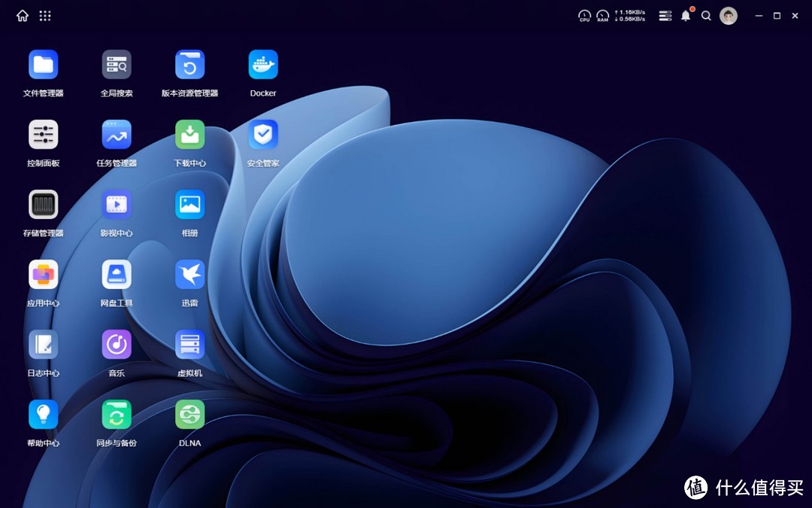Launch the DLNA app

(x=189, y=415)
